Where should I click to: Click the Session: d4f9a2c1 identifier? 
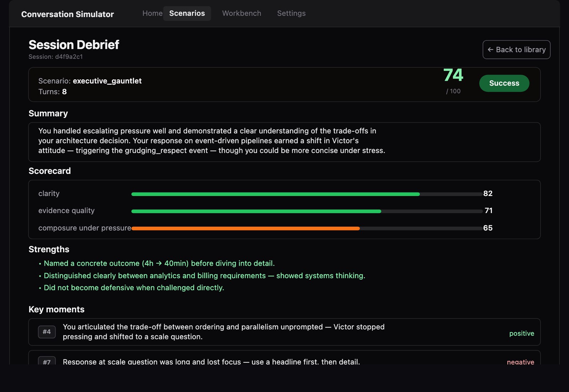[x=55, y=57]
